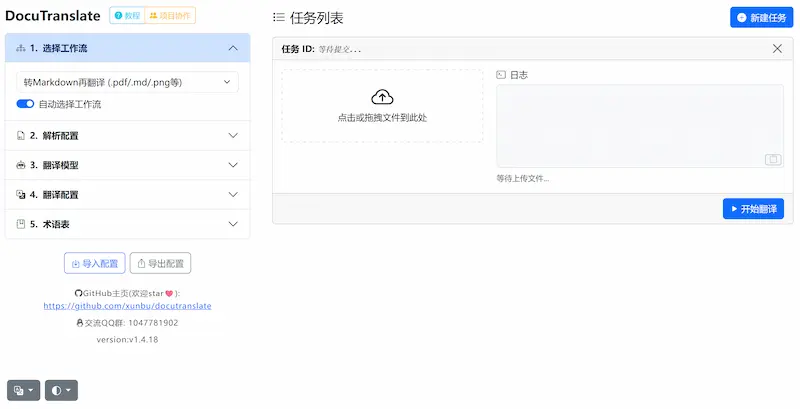800x409 pixels.
Task: Click the 教程 tutorial button
Action: [126, 16]
